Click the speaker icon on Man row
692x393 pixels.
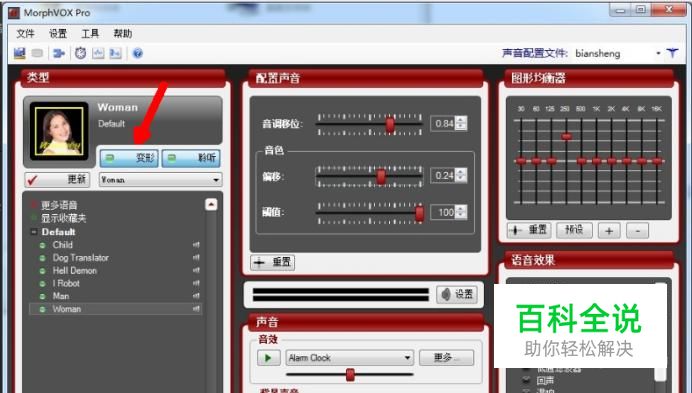coord(196,295)
